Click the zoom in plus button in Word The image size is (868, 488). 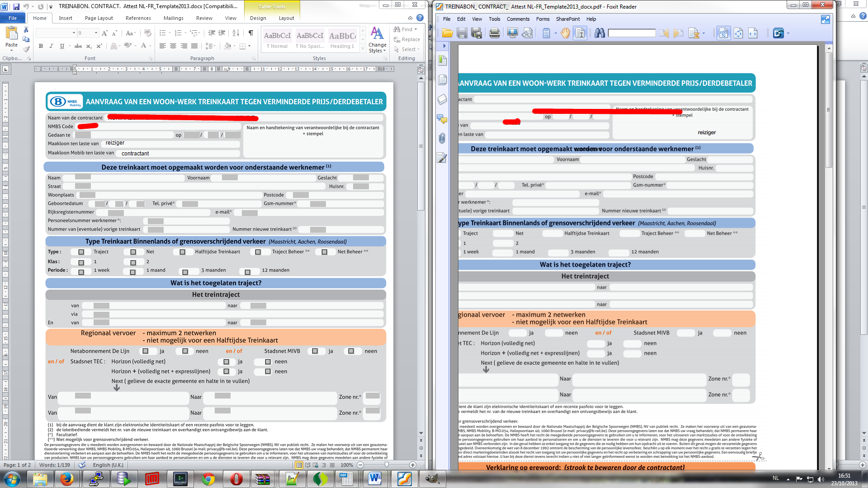(x=412, y=465)
